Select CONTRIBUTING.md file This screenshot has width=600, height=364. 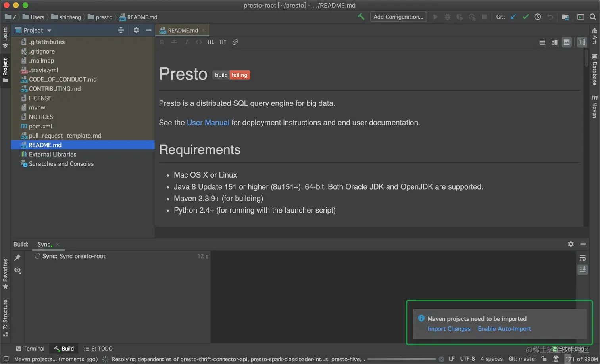55,89
